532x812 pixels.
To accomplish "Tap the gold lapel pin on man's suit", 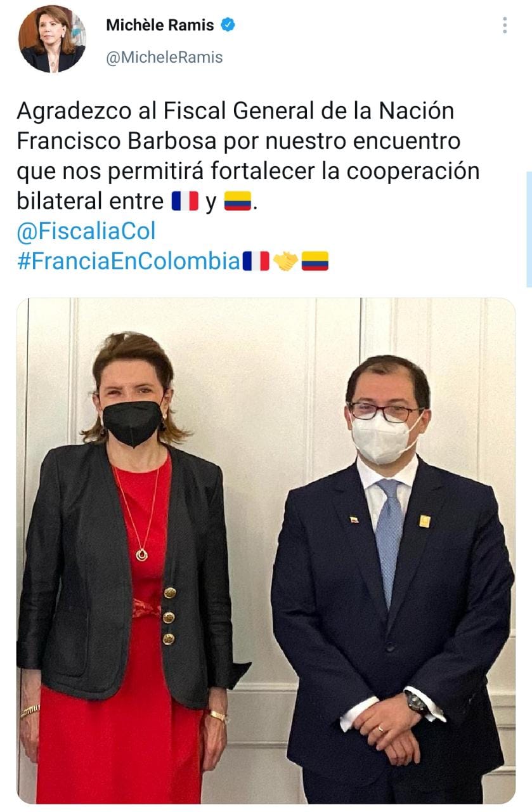I will [x=424, y=521].
